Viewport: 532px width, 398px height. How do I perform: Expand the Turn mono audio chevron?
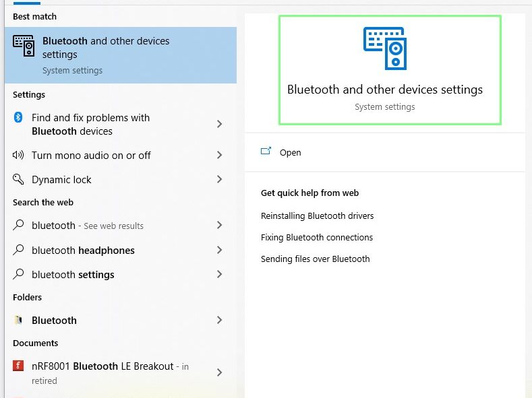(219, 156)
